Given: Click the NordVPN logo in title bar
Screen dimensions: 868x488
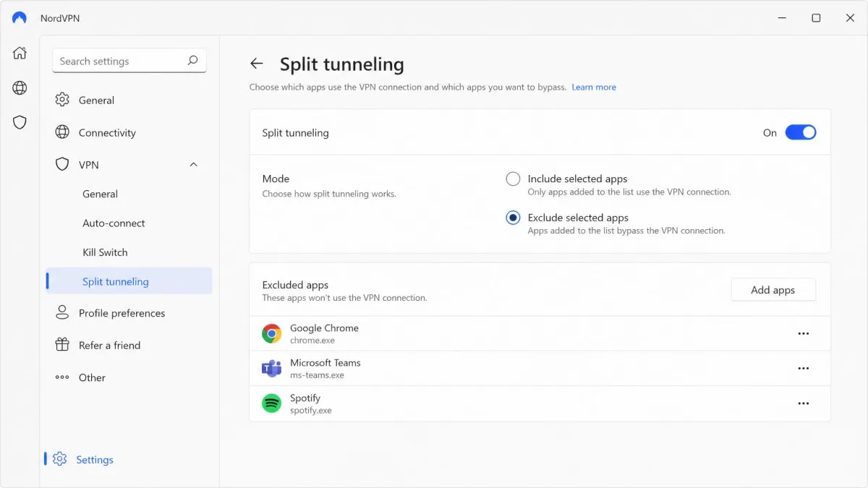Looking at the screenshot, I should (20, 18).
